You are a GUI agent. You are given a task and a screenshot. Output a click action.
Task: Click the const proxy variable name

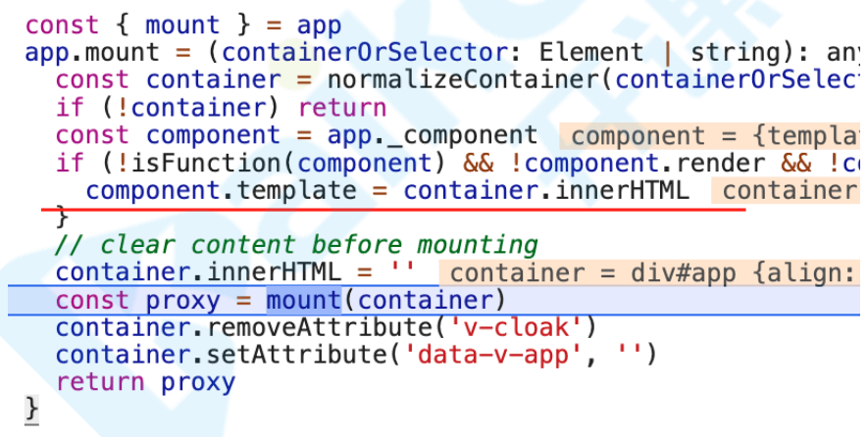[182, 301]
